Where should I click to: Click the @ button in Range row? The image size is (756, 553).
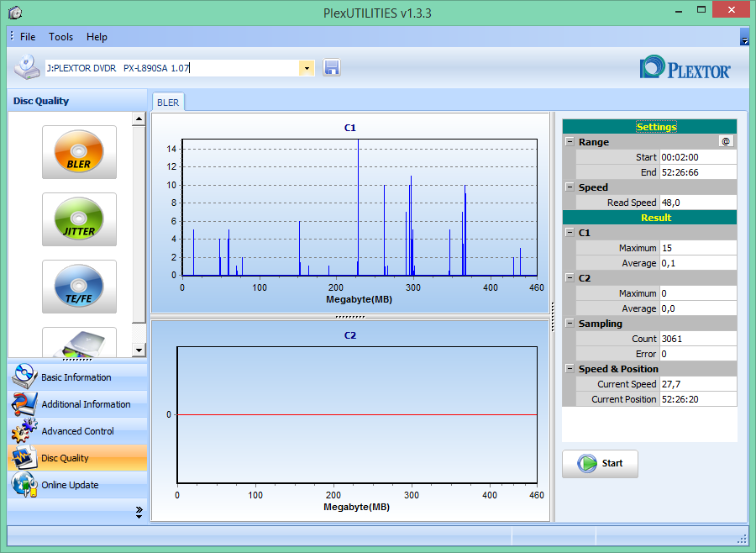pos(726,141)
